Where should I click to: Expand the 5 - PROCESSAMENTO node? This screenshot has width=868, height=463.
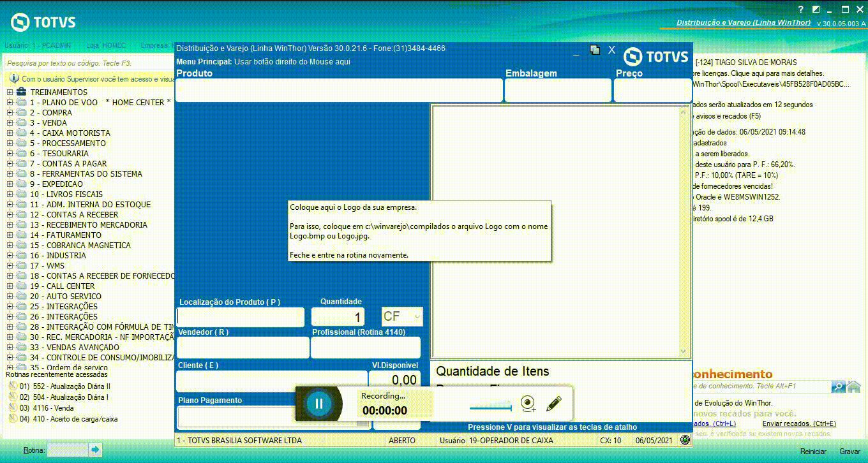pyautogui.click(x=10, y=143)
